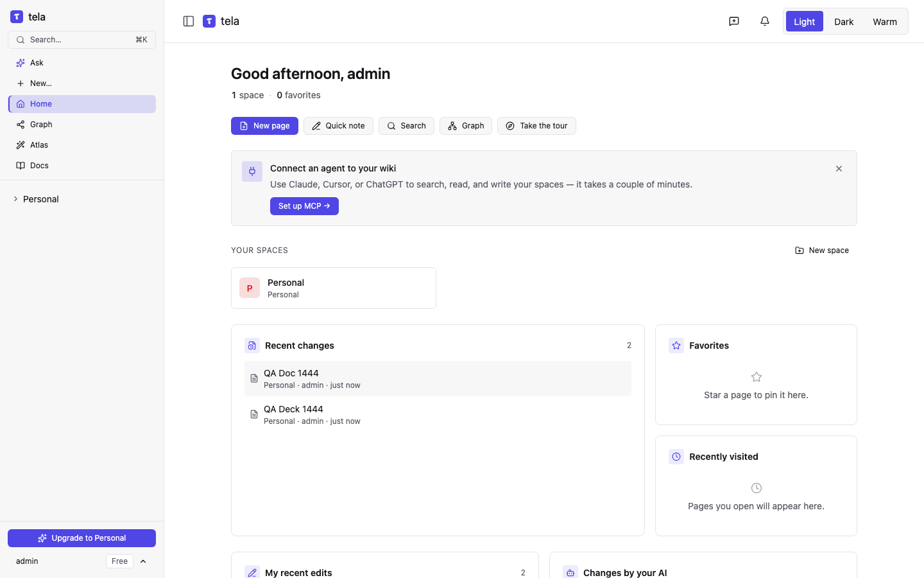Open the notifications bell
924x578 pixels.
[x=765, y=21]
